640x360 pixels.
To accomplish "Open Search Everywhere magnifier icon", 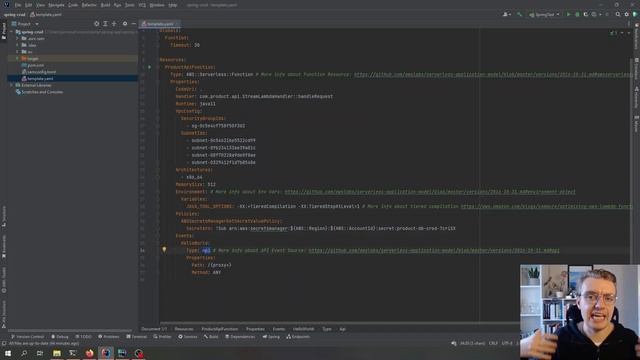I will (618, 14).
